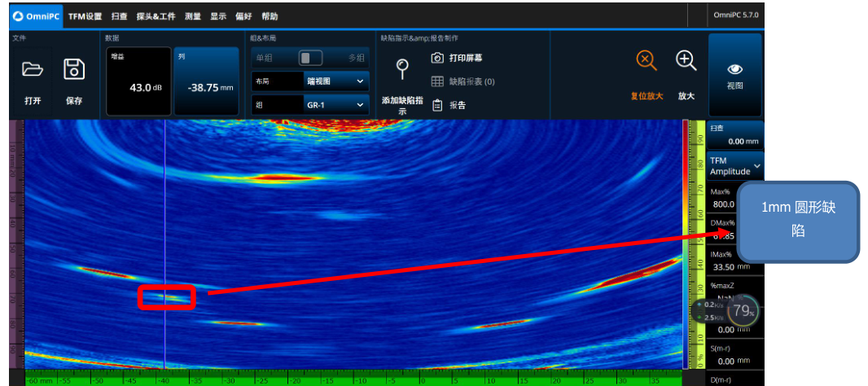
Task: Click the save disk icon
Action: [74, 70]
